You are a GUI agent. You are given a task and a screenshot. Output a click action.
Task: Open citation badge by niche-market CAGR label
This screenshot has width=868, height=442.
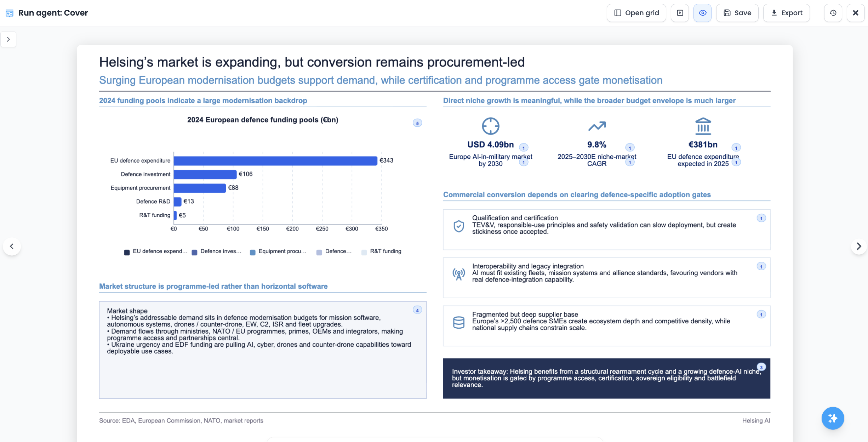pos(630,163)
